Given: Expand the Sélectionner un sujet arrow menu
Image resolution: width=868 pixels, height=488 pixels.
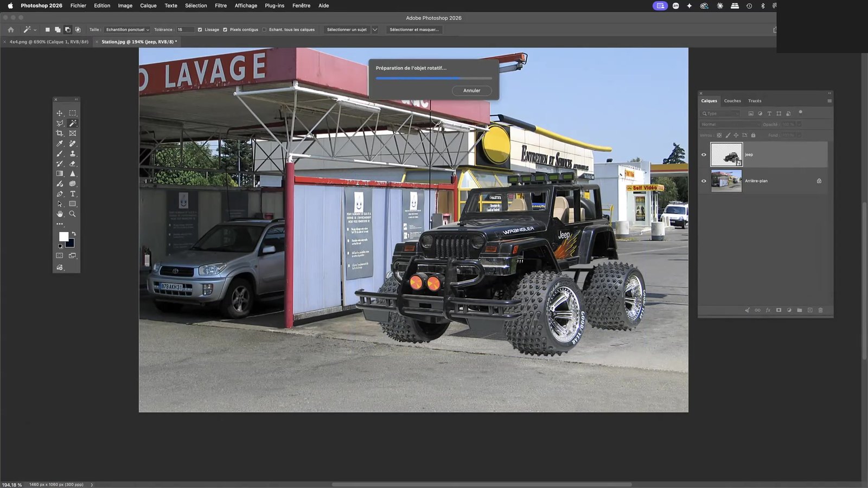Looking at the screenshot, I should click(x=375, y=30).
